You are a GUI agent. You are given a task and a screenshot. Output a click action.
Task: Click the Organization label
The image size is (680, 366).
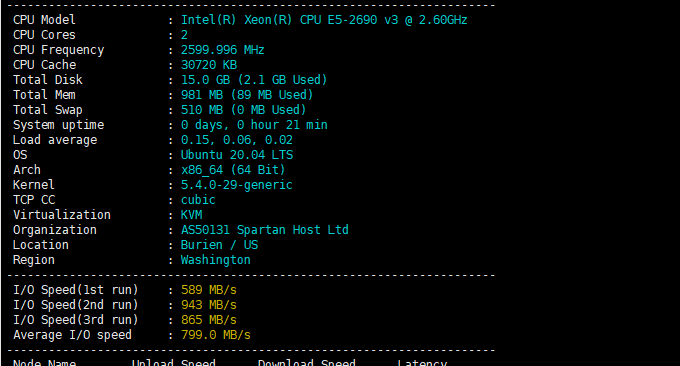pyautogui.click(x=55, y=230)
